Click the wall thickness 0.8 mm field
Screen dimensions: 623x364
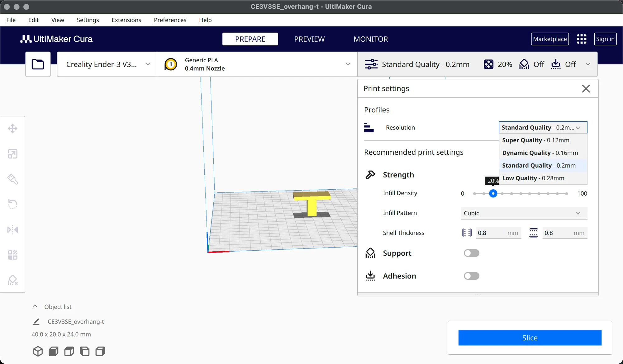(498, 233)
